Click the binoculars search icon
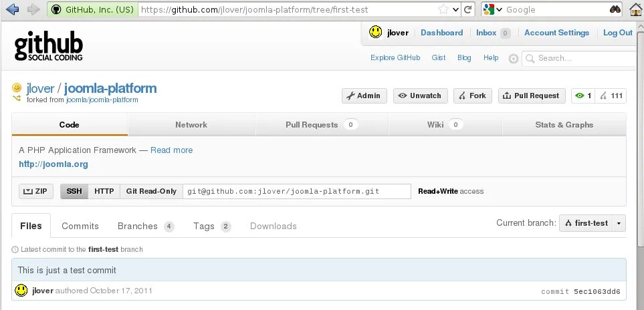Screen dimensions: 644x310 (615, 9)
